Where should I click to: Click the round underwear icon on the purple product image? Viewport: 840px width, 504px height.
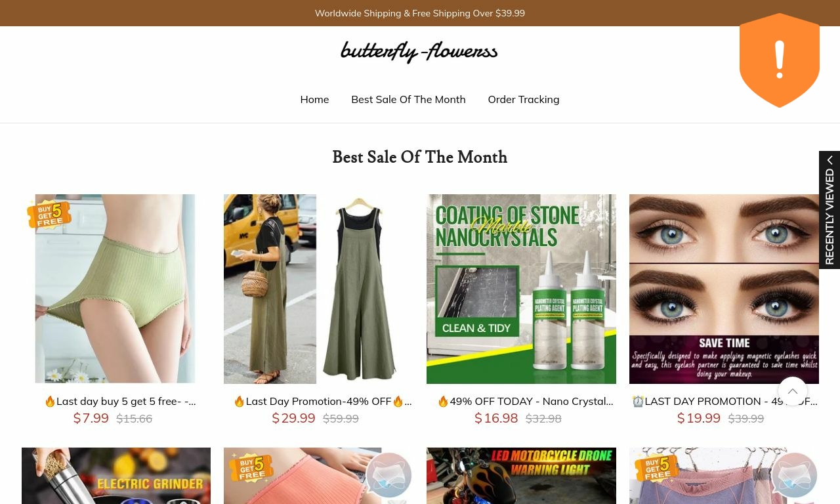(x=794, y=475)
